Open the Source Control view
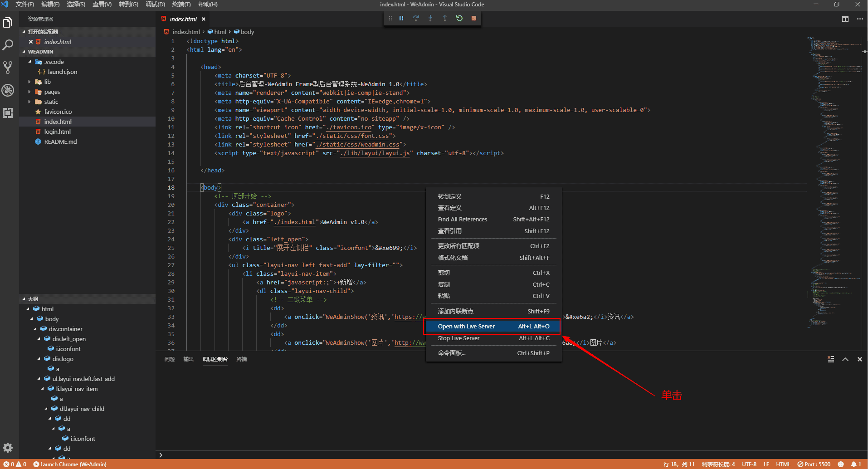 tap(8, 68)
